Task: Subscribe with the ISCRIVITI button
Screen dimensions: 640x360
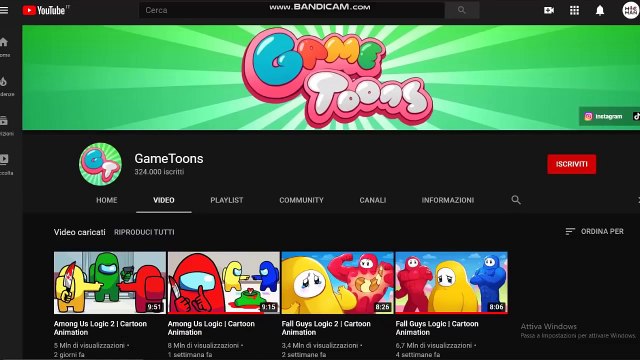Action: [x=571, y=164]
